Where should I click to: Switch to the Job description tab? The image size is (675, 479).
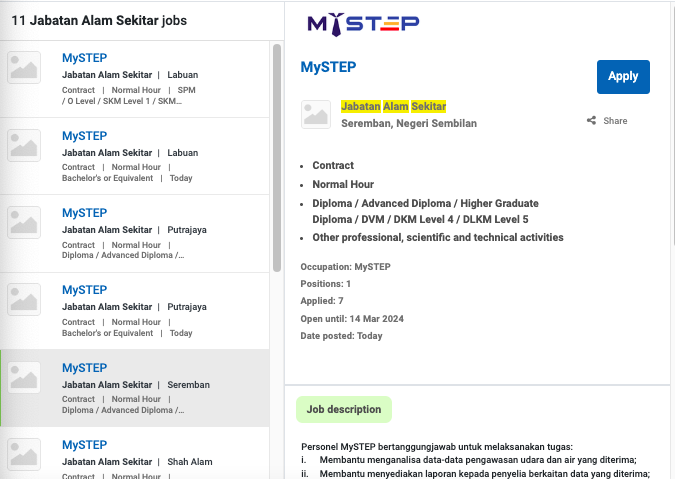[343, 410]
